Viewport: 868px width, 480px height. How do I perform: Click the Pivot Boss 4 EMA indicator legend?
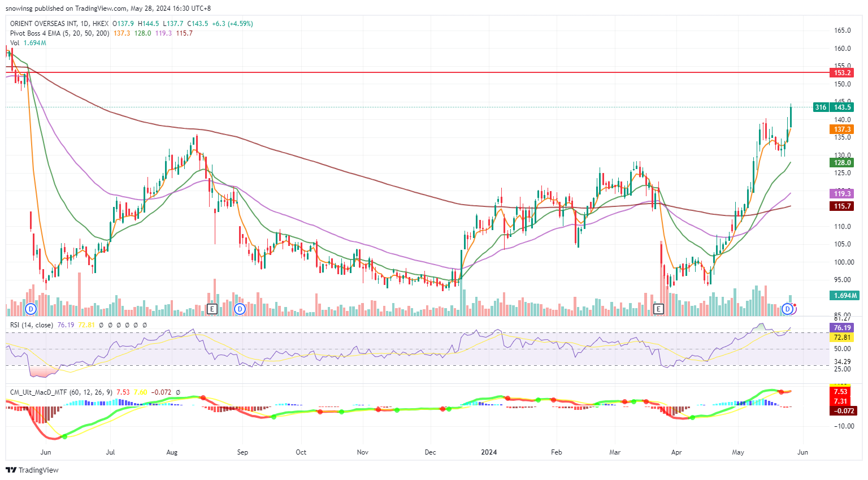[x=60, y=33]
